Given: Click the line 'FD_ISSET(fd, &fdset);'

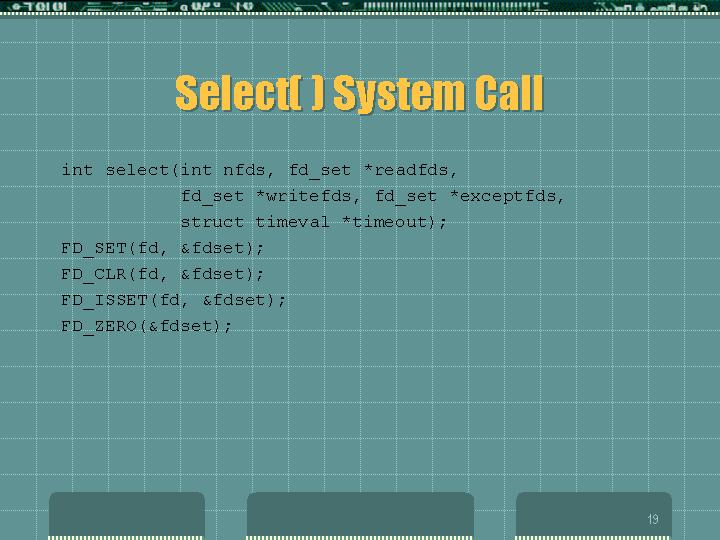Looking at the screenshot, I should (174, 300).
